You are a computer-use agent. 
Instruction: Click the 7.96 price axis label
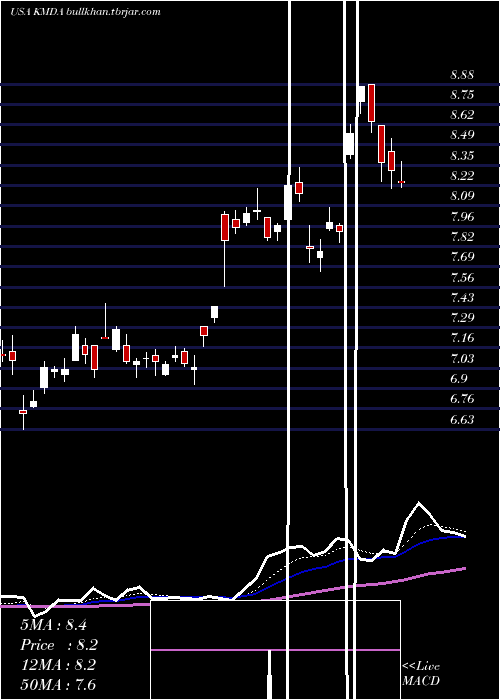point(462,217)
